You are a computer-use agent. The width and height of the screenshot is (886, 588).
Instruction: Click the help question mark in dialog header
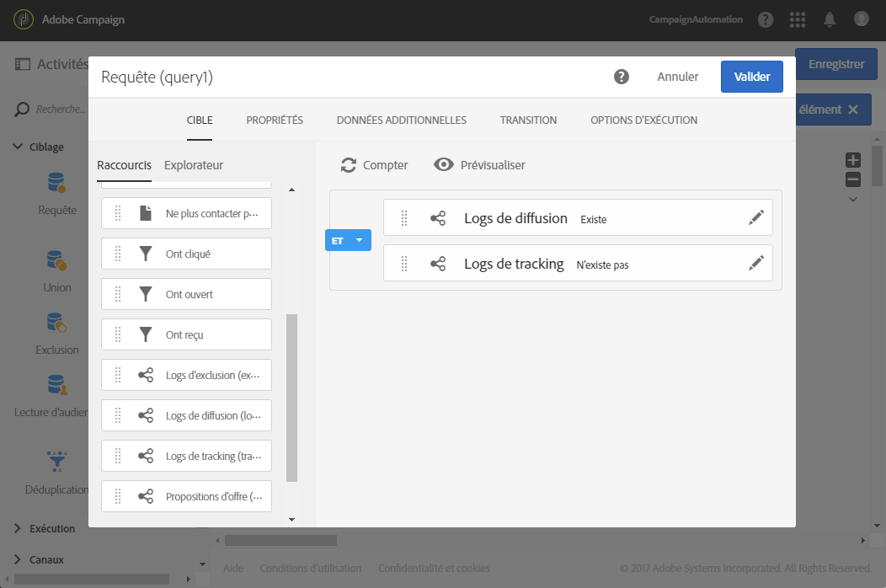coord(621,77)
